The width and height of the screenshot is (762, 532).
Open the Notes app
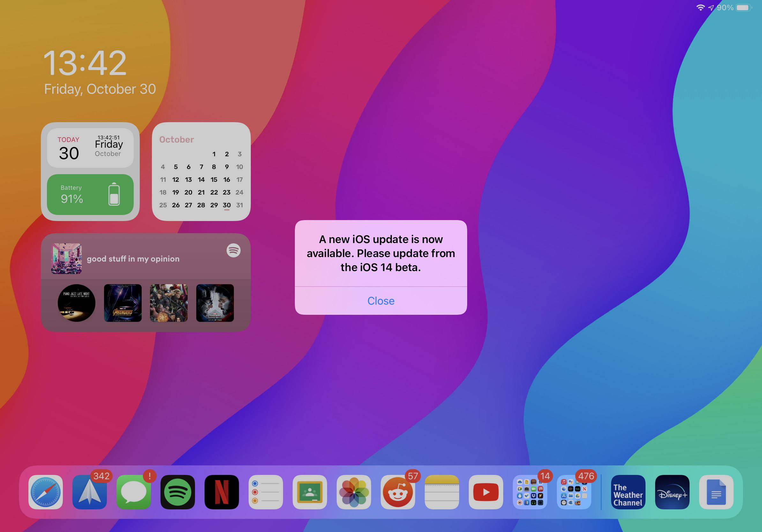point(442,492)
